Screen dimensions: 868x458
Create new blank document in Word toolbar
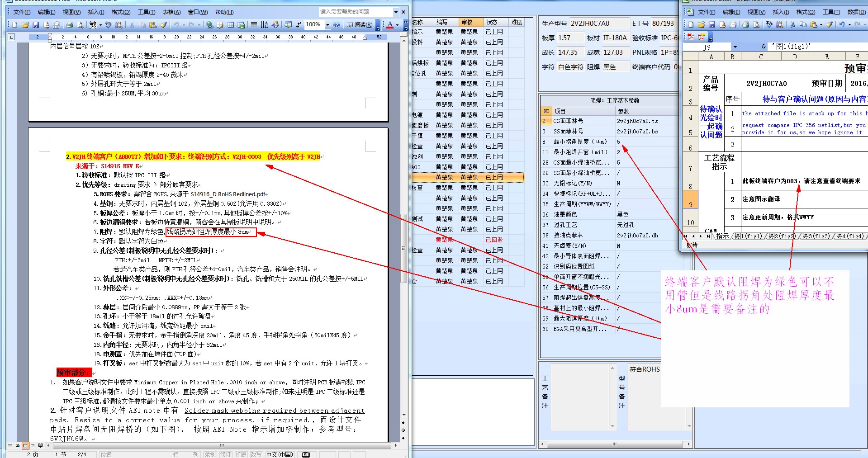tap(14, 25)
